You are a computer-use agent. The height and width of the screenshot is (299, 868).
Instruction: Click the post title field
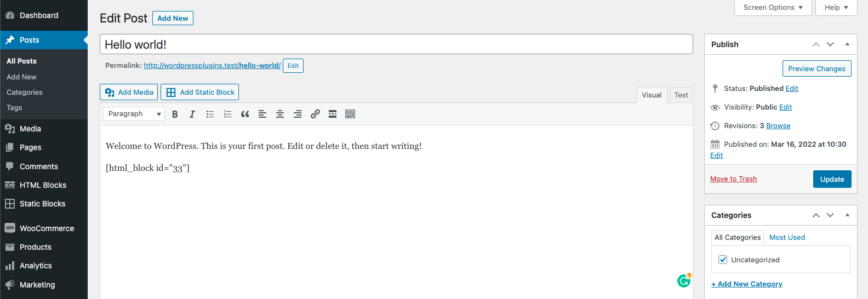pos(396,44)
